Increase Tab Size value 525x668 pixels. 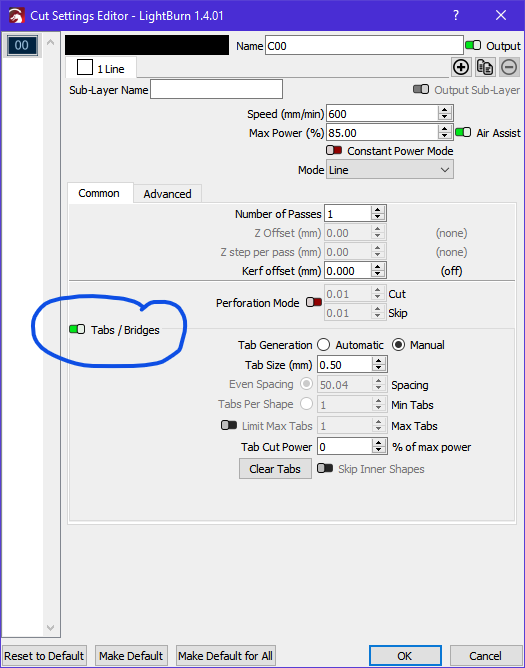tap(378, 361)
